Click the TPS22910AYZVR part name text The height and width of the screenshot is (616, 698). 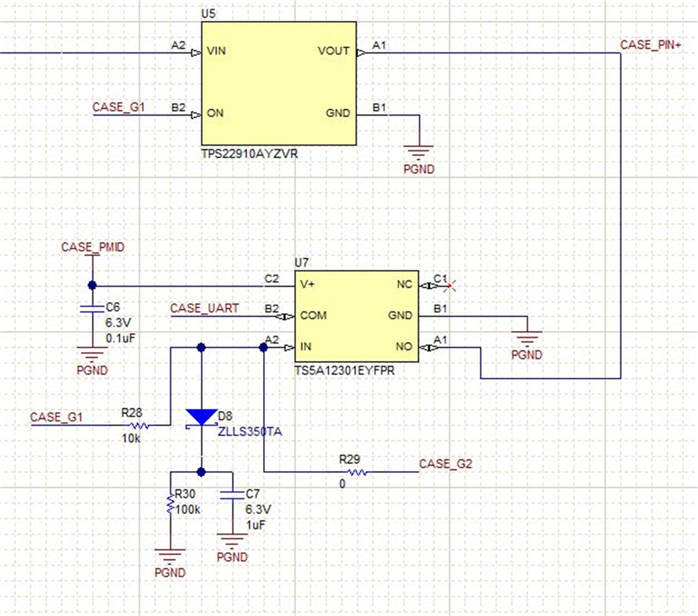click(x=249, y=154)
